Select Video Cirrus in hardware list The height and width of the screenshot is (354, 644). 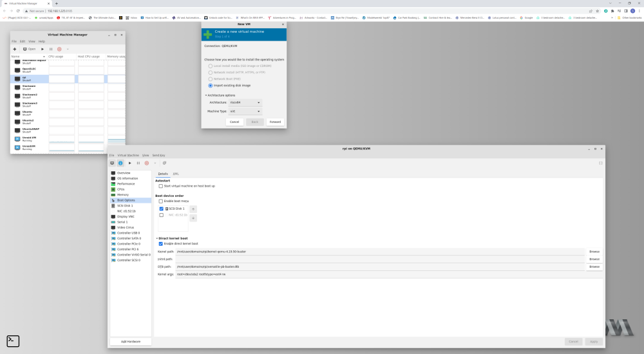point(131,227)
